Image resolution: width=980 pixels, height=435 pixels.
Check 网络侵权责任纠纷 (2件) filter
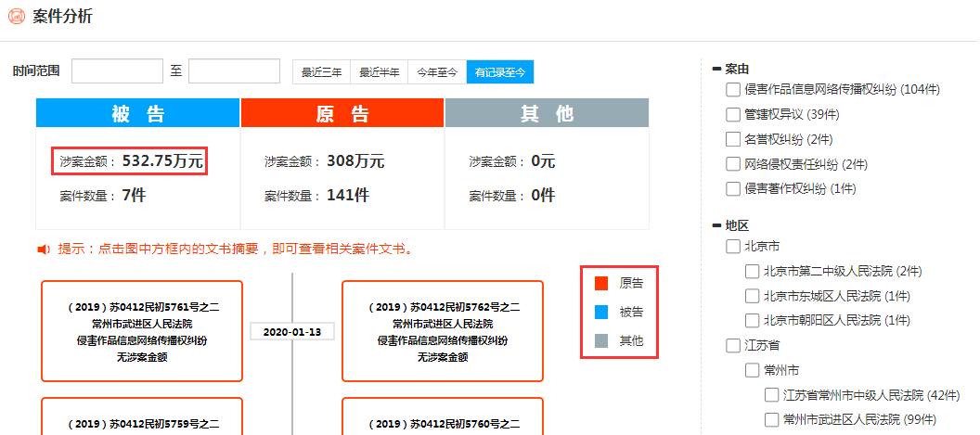732,164
